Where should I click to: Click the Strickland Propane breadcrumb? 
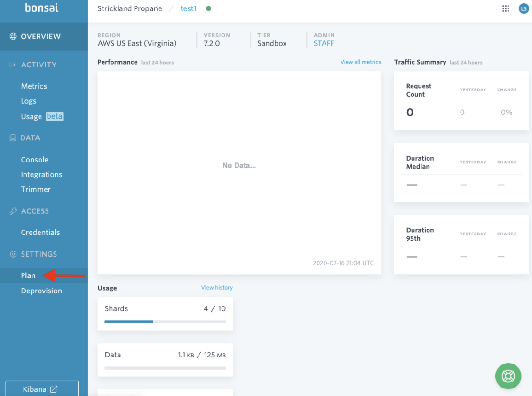[x=130, y=8]
